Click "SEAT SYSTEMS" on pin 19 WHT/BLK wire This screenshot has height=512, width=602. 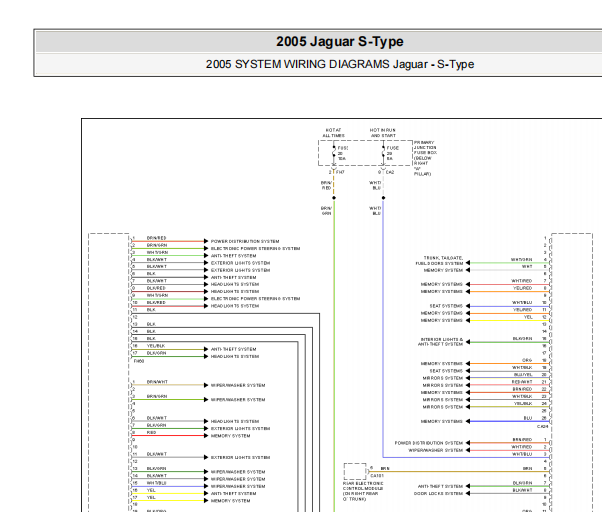pos(446,371)
